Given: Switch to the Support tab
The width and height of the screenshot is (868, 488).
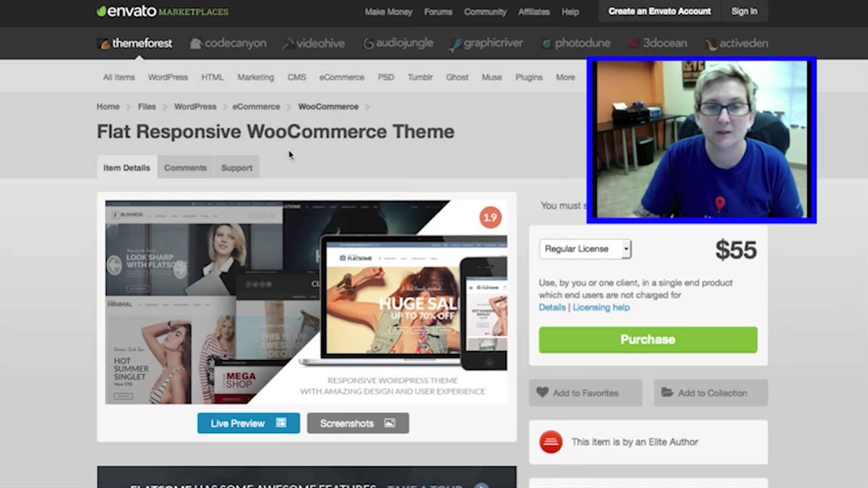Looking at the screenshot, I should pos(237,167).
